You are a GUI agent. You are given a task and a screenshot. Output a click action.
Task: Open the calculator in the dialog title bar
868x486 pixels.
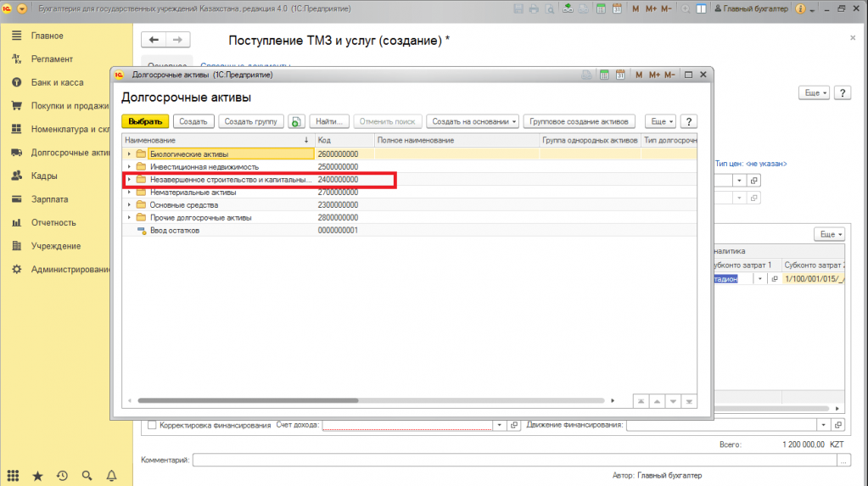tap(603, 75)
